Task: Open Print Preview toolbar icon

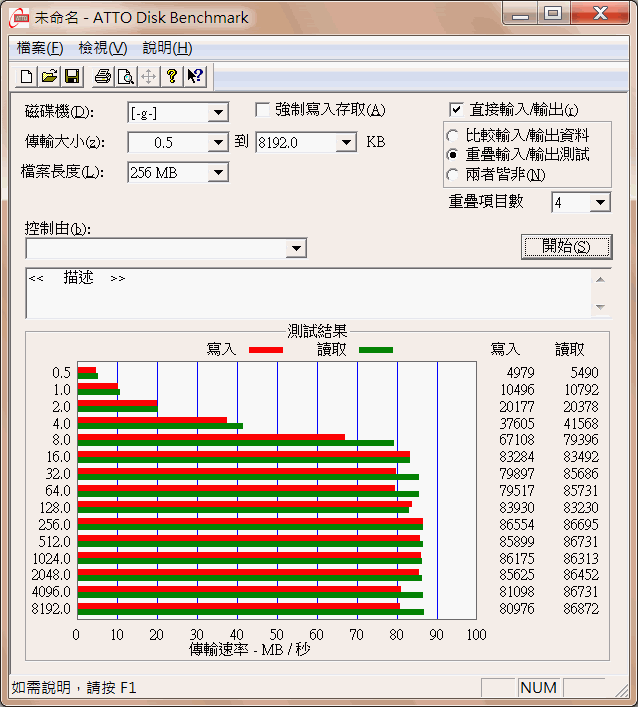Action: [126, 76]
